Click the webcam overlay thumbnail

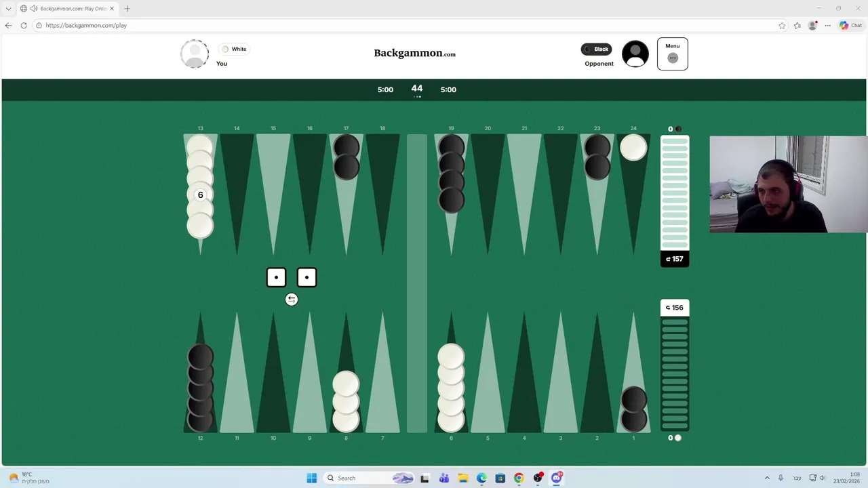coord(788,184)
